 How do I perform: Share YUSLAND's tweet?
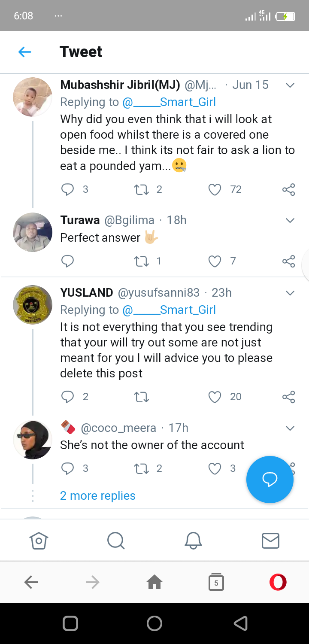[x=288, y=397]
